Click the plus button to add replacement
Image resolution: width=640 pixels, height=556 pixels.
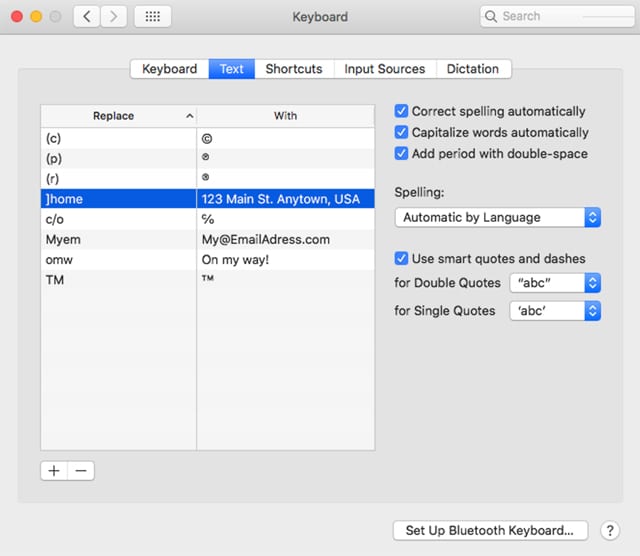(54, 471)
